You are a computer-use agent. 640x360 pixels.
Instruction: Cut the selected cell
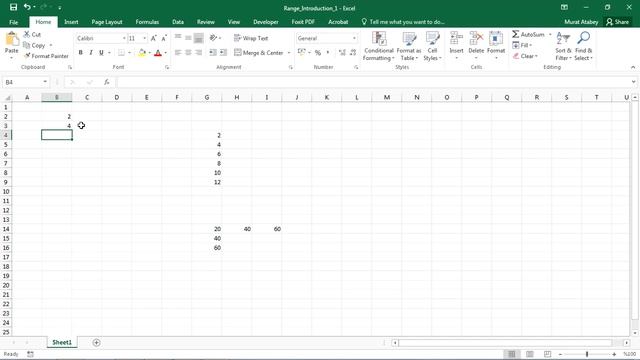[x=32, y=35]
